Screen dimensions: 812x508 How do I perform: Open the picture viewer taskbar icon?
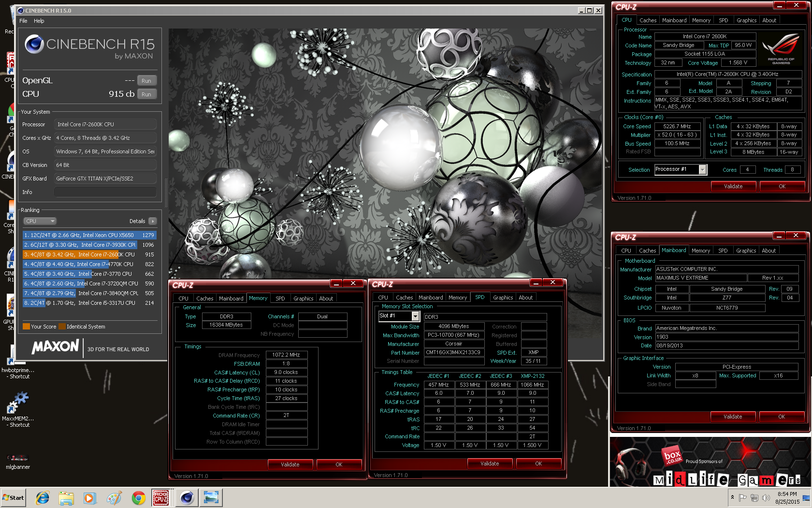(211, 497)
